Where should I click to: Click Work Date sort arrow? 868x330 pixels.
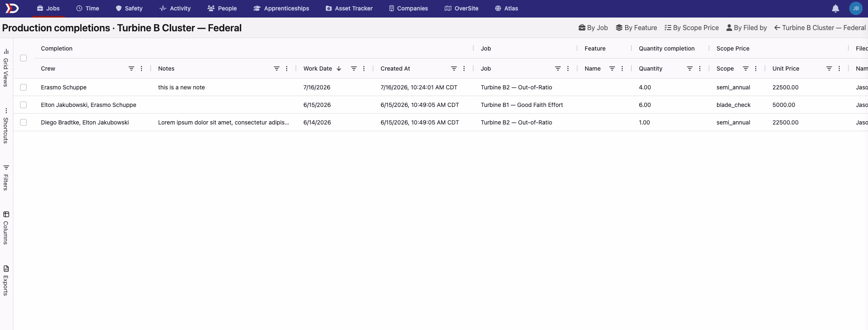[339, 69]
